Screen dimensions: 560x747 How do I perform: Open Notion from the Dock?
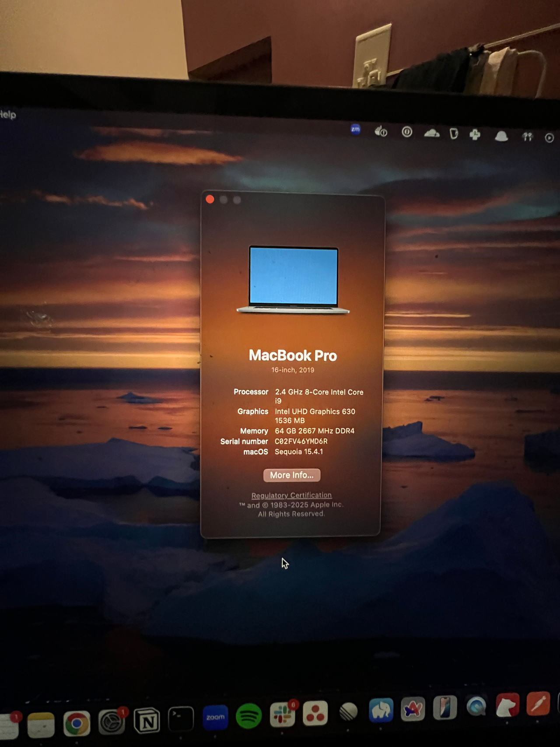[147, 720]
